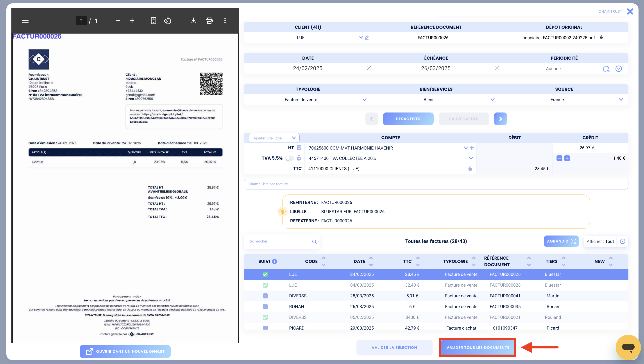Viewport: 644px width, 364px height.
Task: Sort table by TYPOLOGIE column
Action: click(x=474, y=261)
